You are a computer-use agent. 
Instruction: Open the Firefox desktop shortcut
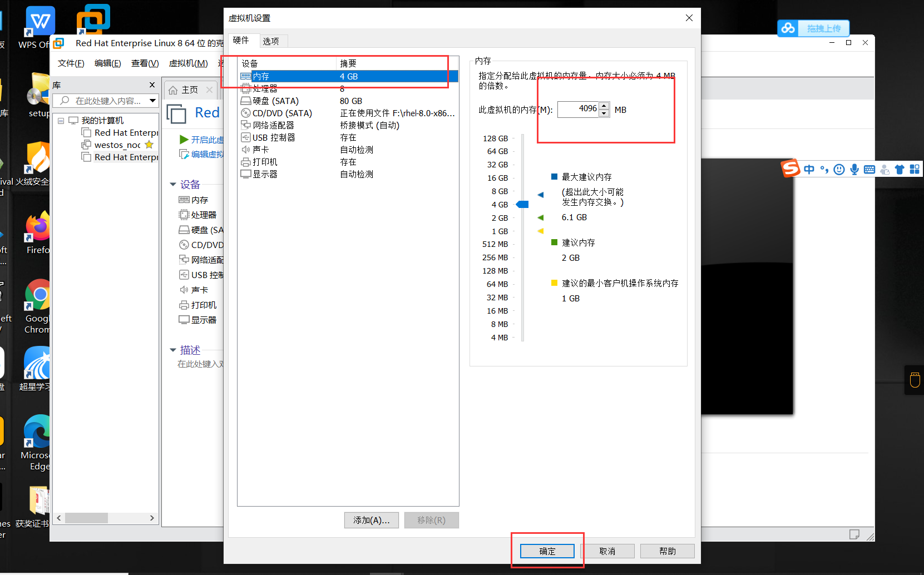point(38,232)
